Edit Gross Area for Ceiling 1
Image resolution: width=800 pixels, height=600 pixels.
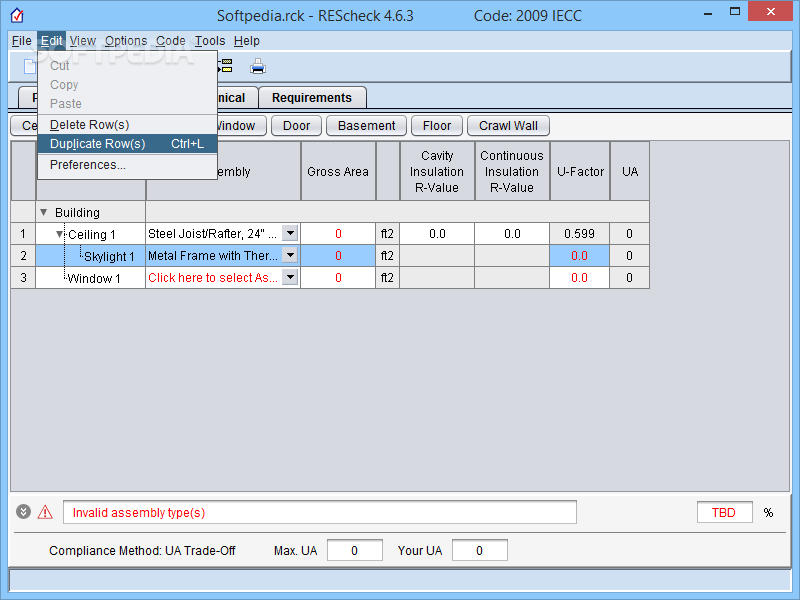[338, 234]
